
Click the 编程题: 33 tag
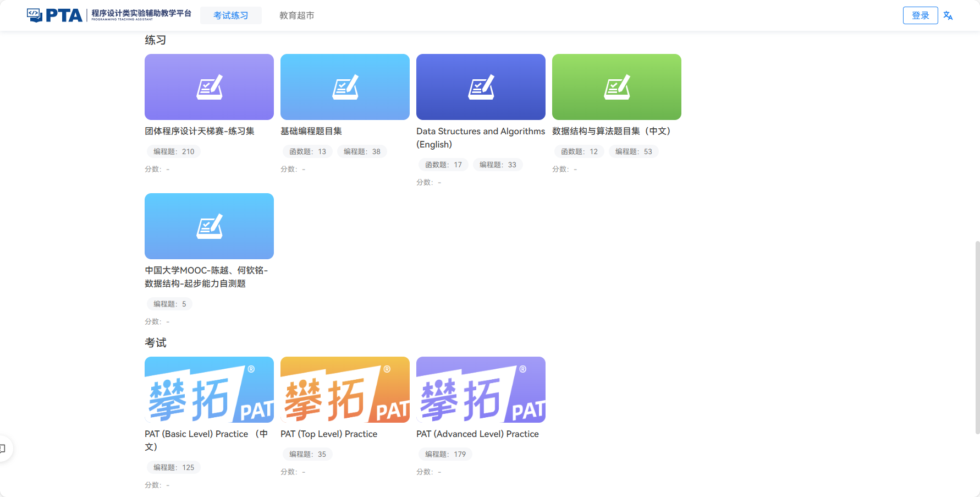pos(498,165)
